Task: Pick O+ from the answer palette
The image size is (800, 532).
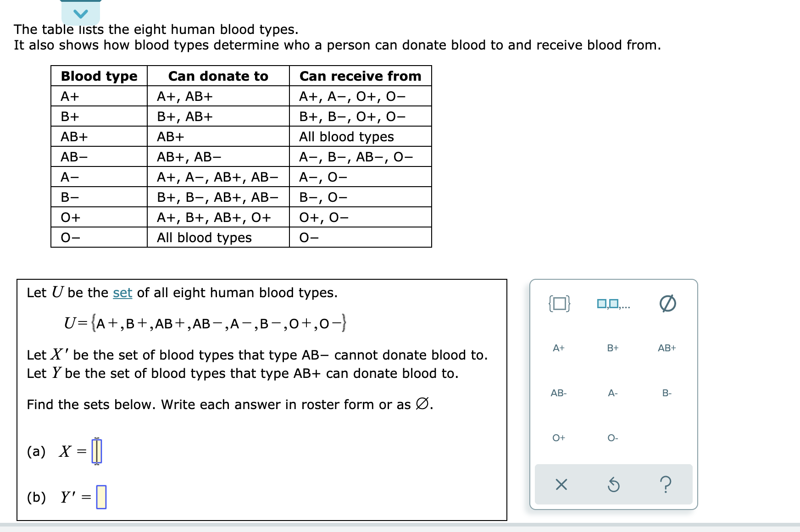Action: click(558, 438)
